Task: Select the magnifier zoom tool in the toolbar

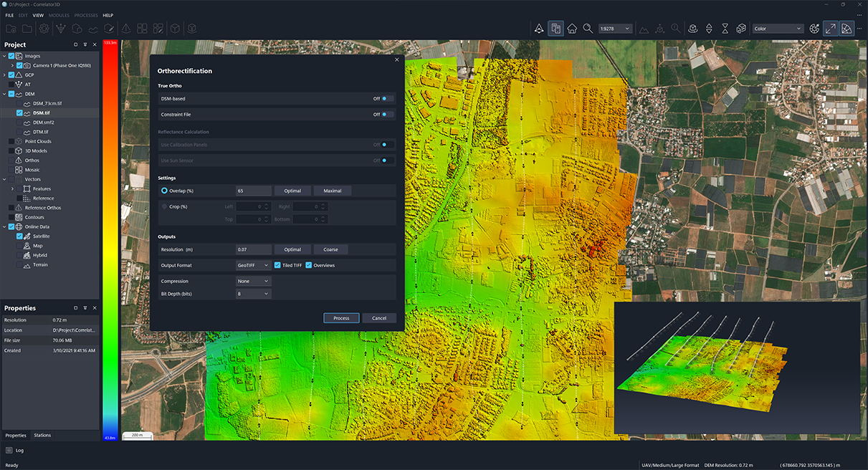Action: [x=588, y=28]
